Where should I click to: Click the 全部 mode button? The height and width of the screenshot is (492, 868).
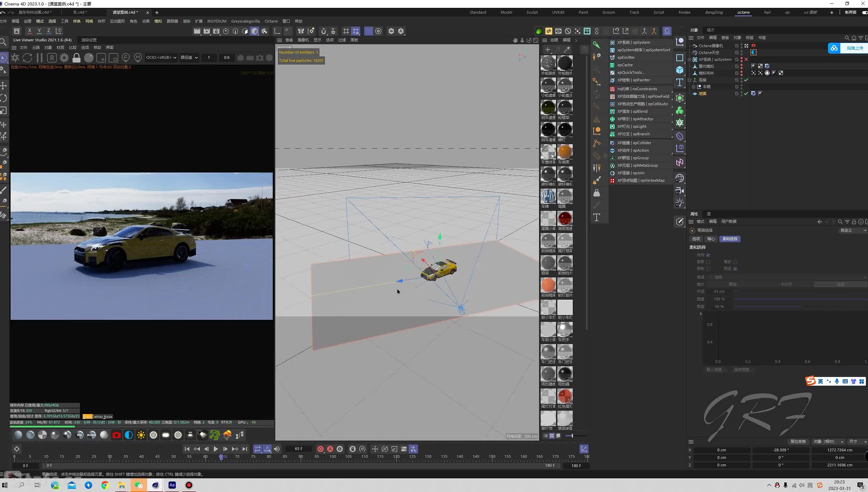[x=840, y=284]
